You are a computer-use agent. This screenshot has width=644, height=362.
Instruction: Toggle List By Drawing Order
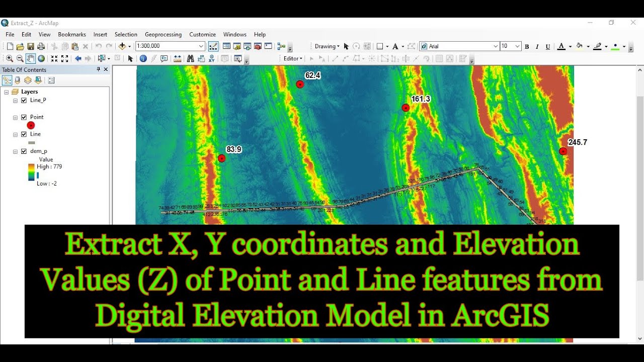coord(7,80)
